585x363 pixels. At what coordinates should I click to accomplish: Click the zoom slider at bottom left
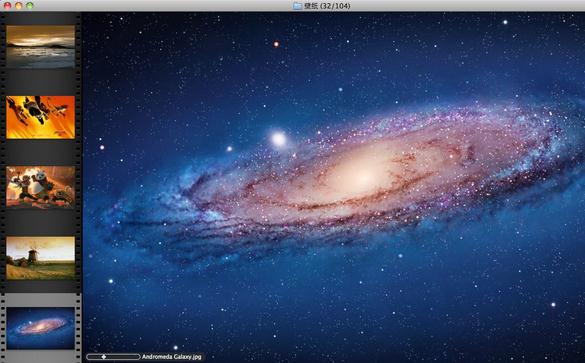113,357
